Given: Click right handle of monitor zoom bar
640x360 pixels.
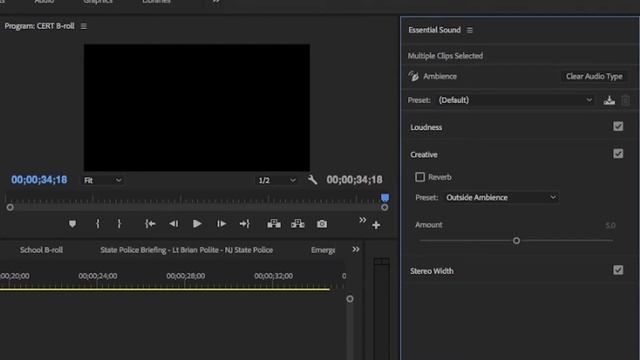Looking at the screenshot, I should tap(384, 207).
